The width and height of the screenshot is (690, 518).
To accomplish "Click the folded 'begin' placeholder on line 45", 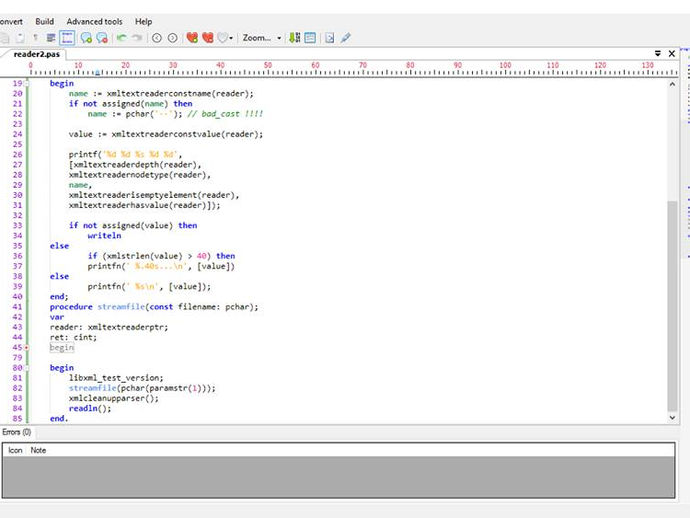I will coord(62,348).
